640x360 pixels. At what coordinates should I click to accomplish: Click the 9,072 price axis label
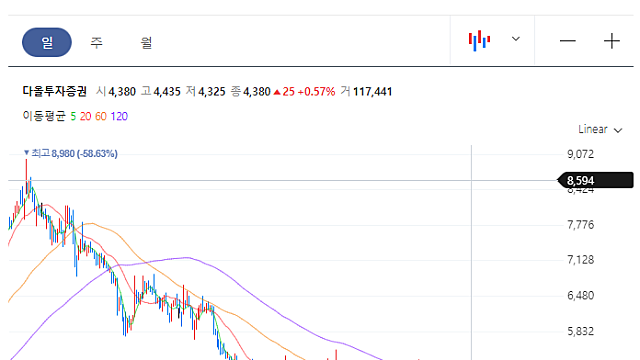click(580, 154)
